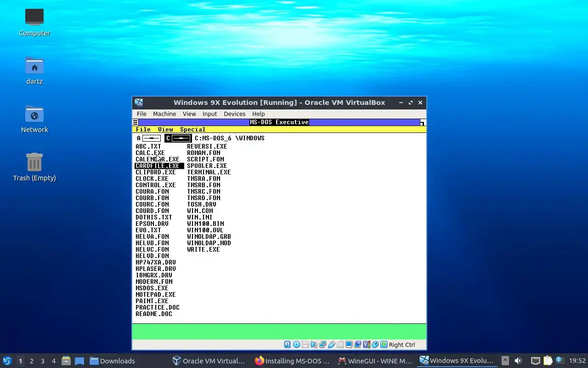Switch to the WineGUI taskbar window
The height and width of the screenshot is (368, 588).
375,361
